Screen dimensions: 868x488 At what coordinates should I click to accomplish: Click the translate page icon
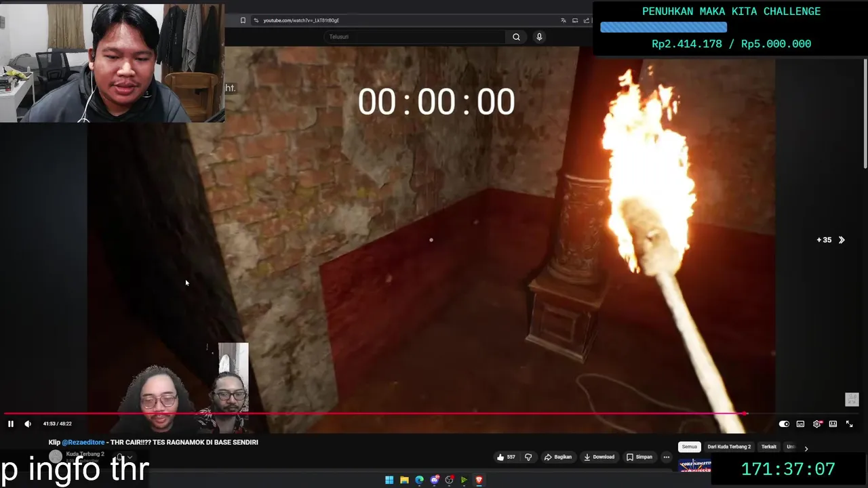564,20
